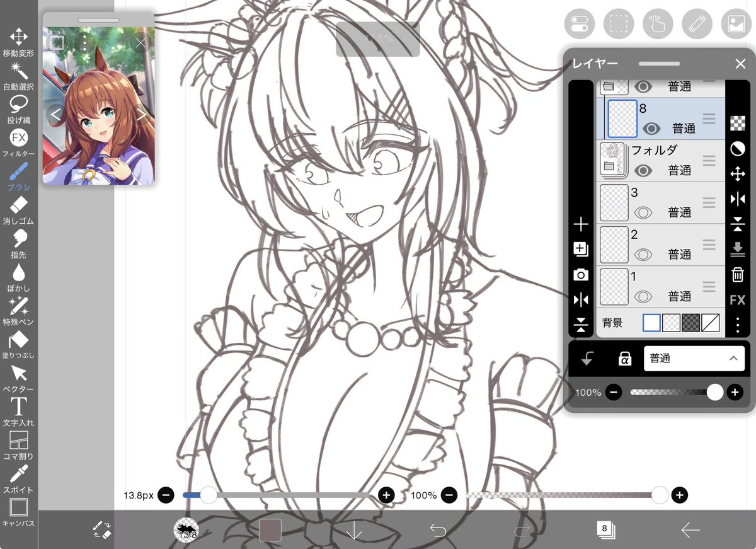Select the 投げ縄 lasso tool
Screen dimensions: 756x549
click(x=18, y=109)
